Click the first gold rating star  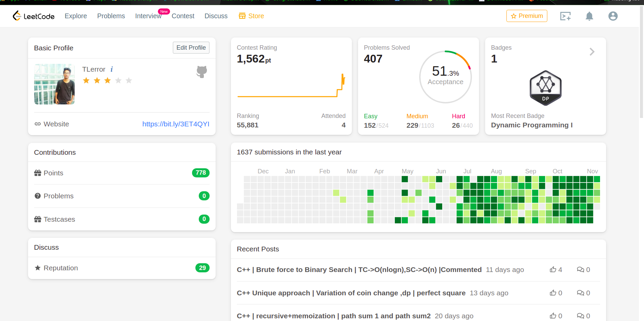pos(86,80)
